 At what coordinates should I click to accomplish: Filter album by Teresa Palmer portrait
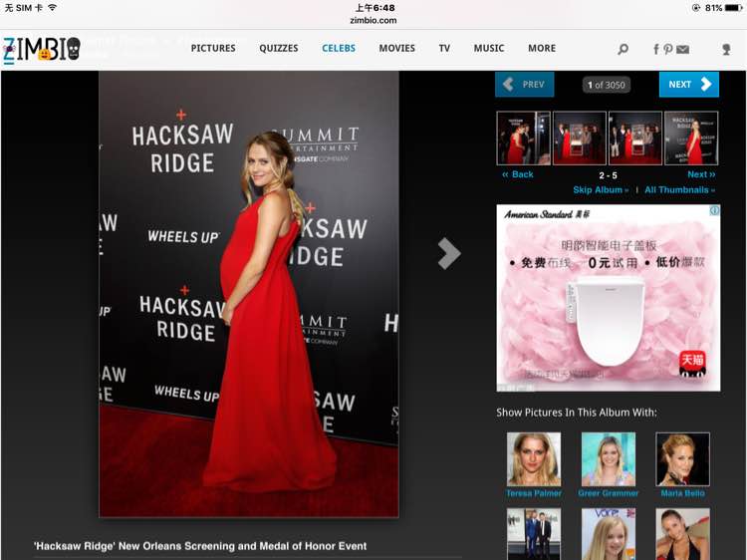pyautogui.click(x=534, y=459)
